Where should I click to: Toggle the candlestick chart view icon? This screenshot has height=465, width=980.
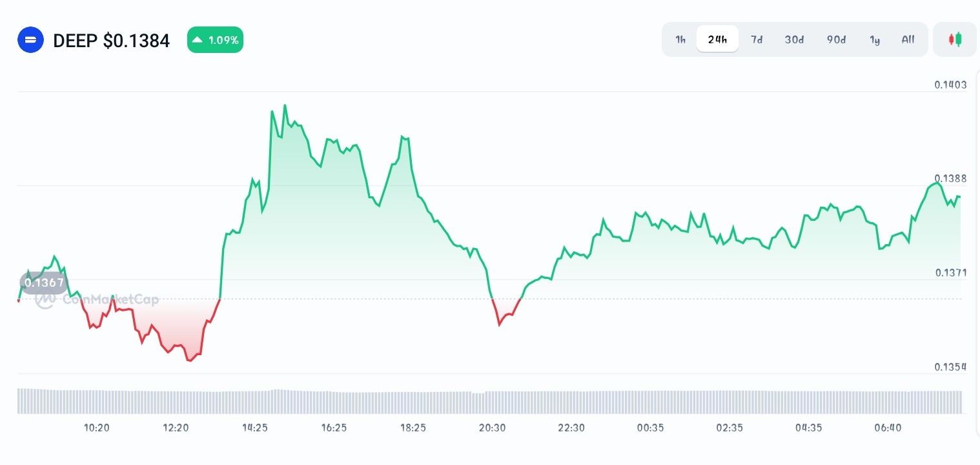(x=955, y=39)
